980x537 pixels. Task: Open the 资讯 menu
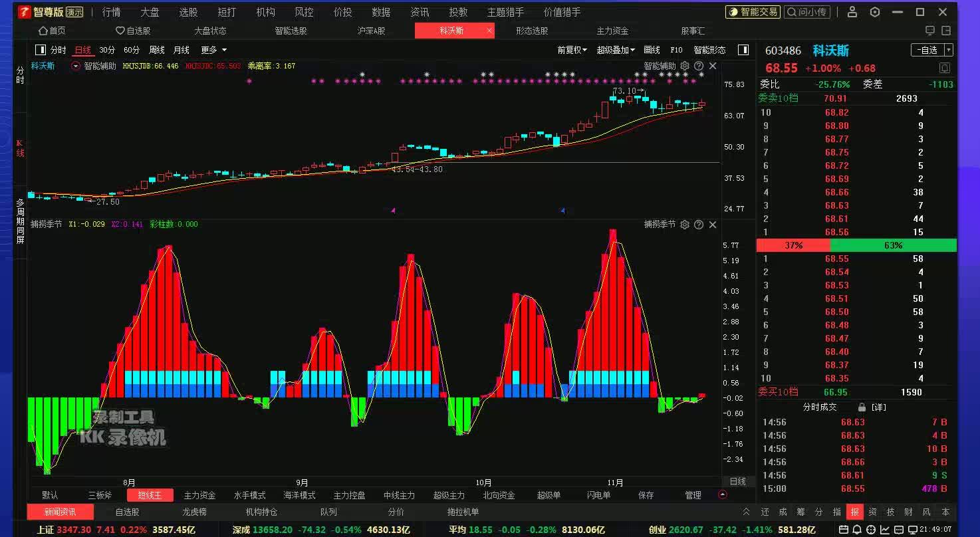pyautogui.click(x=420, y=12)
